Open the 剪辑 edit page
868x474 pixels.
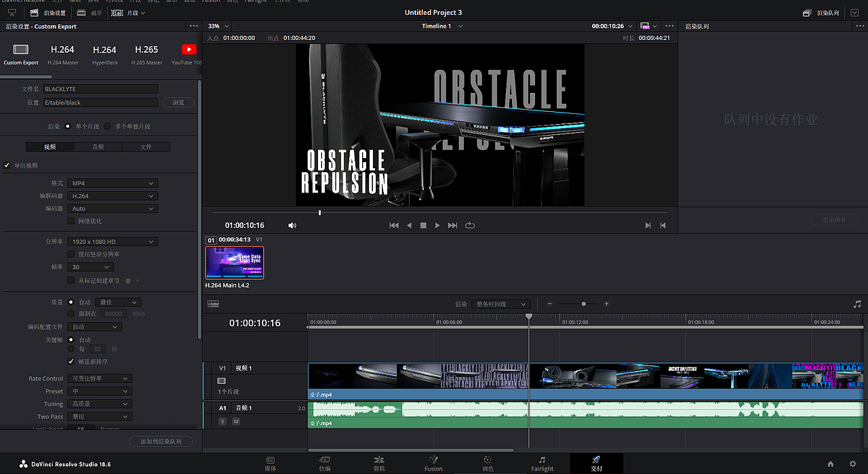pos(379,464)
